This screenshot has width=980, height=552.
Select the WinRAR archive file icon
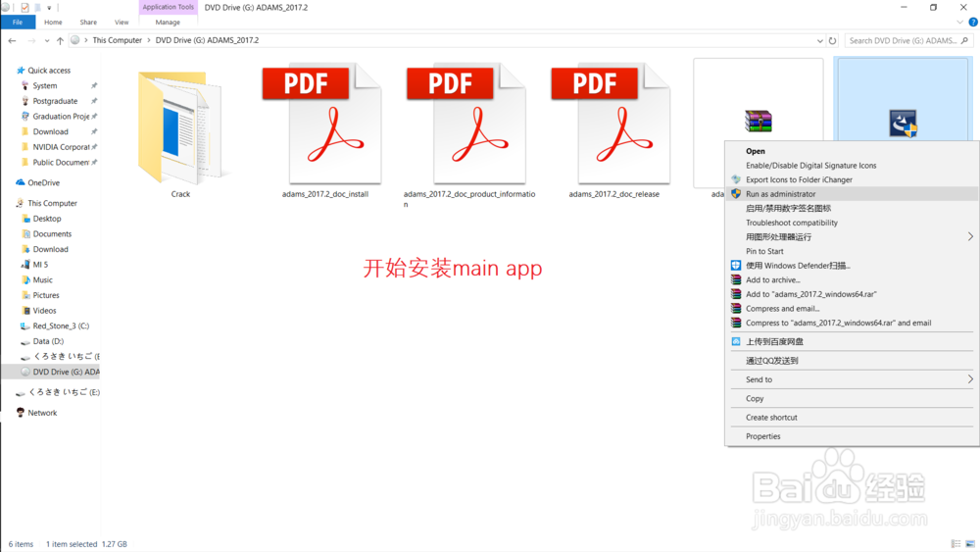click(x=759, y=122)
